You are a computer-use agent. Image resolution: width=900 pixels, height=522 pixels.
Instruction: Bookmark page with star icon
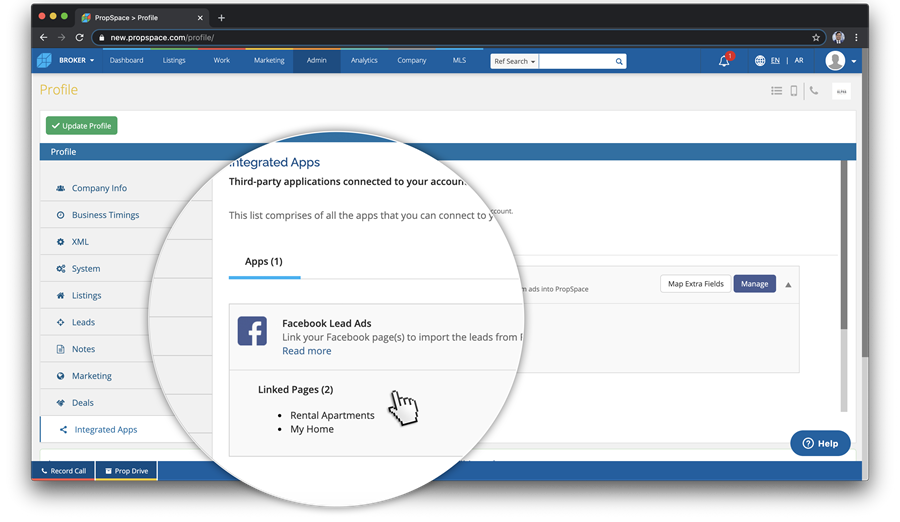click(x=816, y=37)
